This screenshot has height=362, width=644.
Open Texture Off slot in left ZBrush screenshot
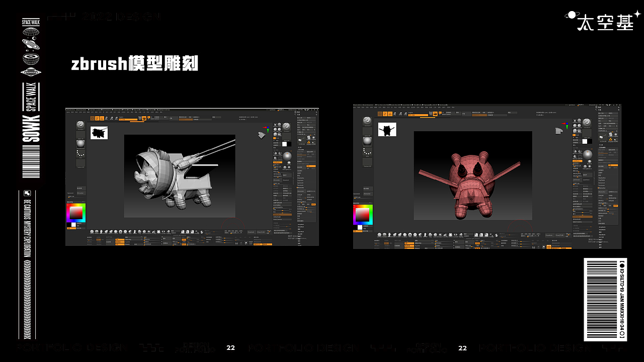(x=80, y=163)
